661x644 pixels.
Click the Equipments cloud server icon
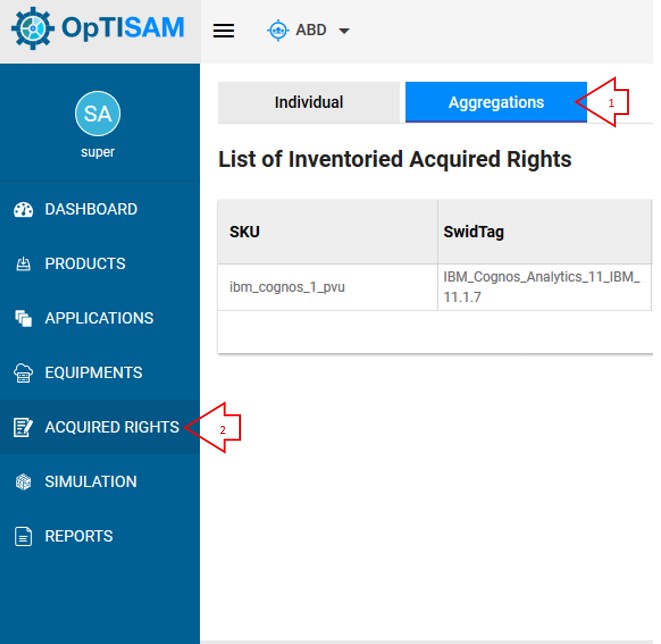point(23,373)
